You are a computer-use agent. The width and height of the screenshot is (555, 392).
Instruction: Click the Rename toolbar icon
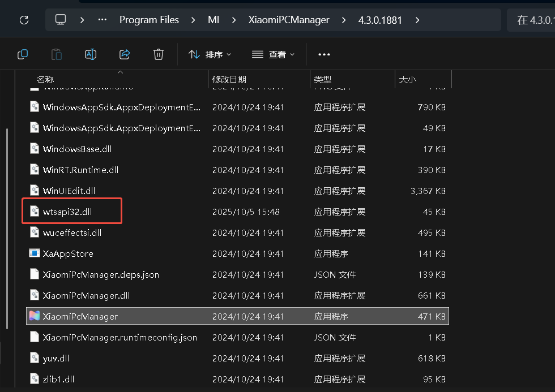pyautogui.click(x=91, y=54)
